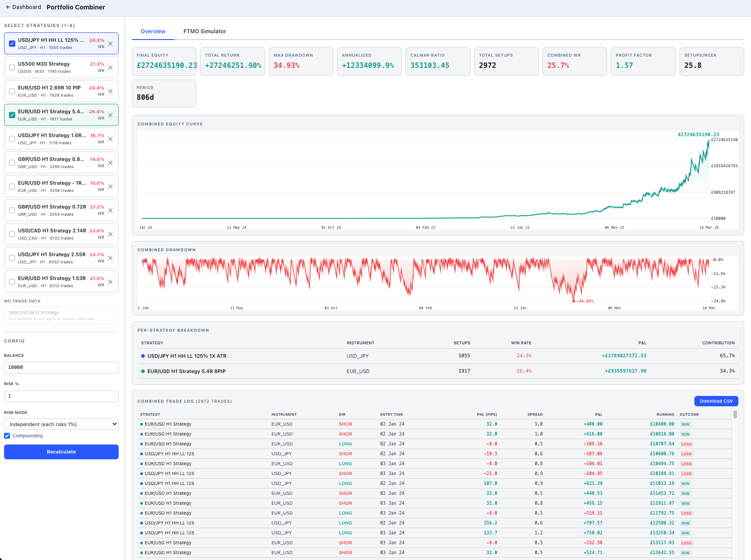Open the Risk Mode dropdown
Viewport: 751px width, 560px height.
pyautogui.click(x=61, y=424)
